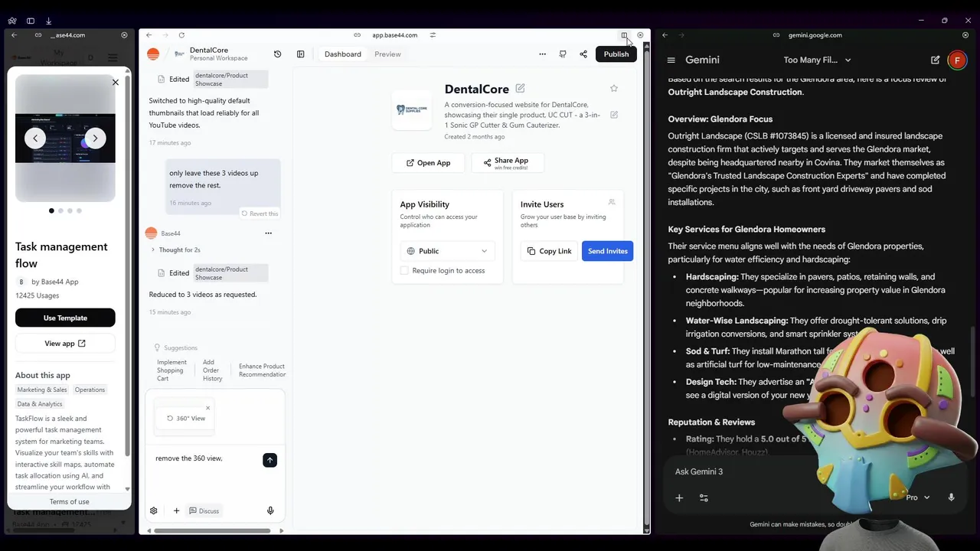The width and height of the screenshot is (980, 551).
Task: Click the Open App button
Action: tap(429, 163)
